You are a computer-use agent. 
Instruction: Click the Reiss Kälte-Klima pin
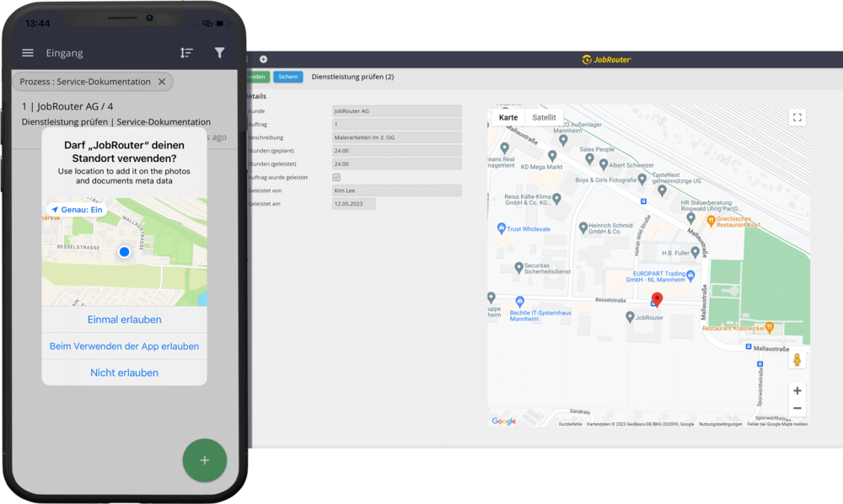[x=556, y=199]
